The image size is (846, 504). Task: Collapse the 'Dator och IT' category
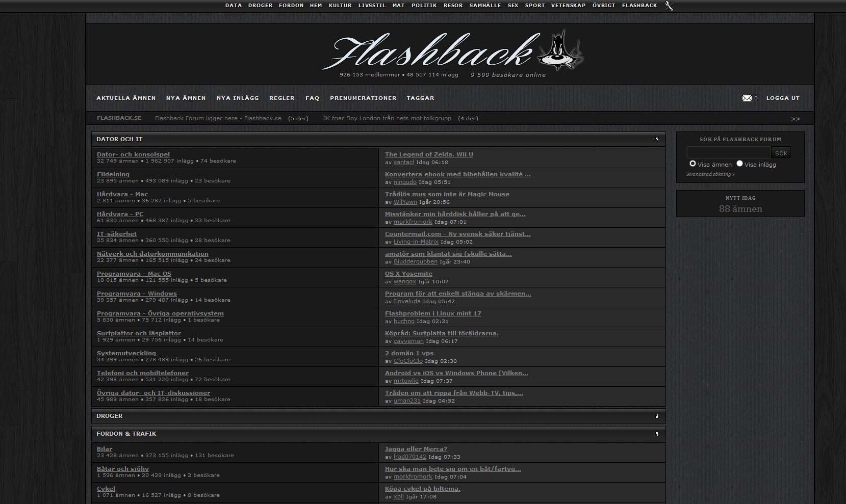(657, 139)
